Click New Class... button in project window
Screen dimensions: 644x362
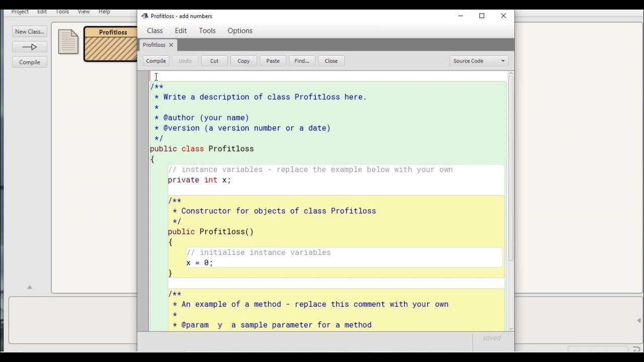point(30,32)
